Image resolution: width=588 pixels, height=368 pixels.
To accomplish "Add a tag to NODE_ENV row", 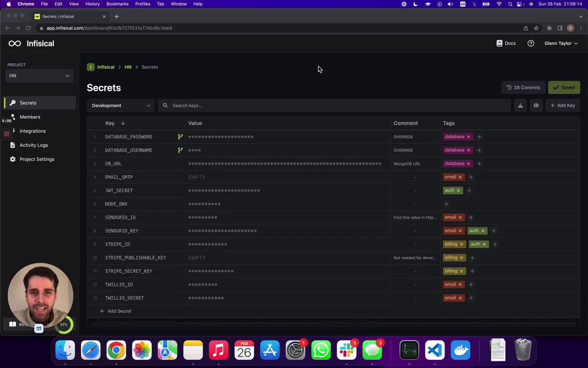I will coord(446,204).
